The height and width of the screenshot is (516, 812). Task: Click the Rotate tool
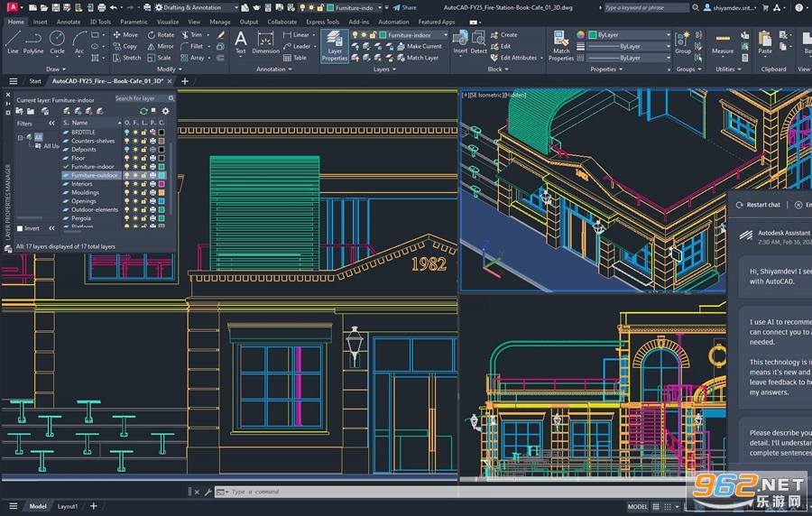tap(161, 34)
